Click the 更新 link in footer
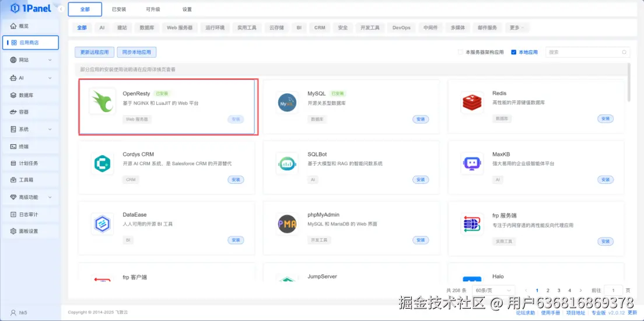Image resolution: width=644 pixels, height=321 pixels. pos(632,313)
